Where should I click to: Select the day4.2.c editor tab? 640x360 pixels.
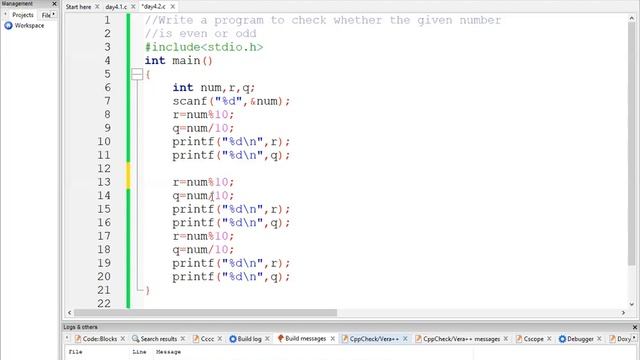pos(153,7)
